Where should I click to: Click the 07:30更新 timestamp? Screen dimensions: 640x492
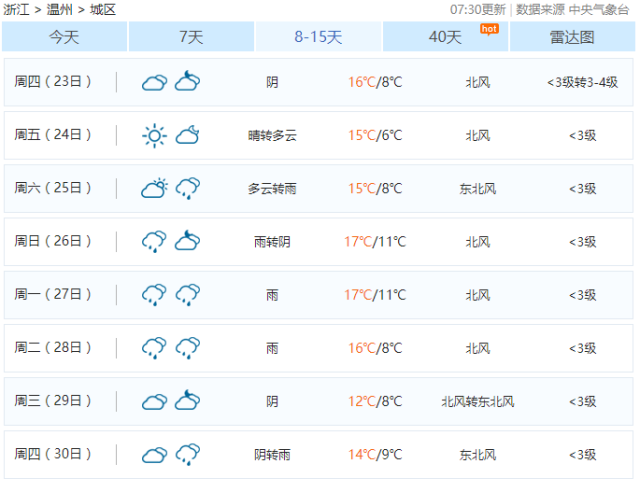(478, 9)
